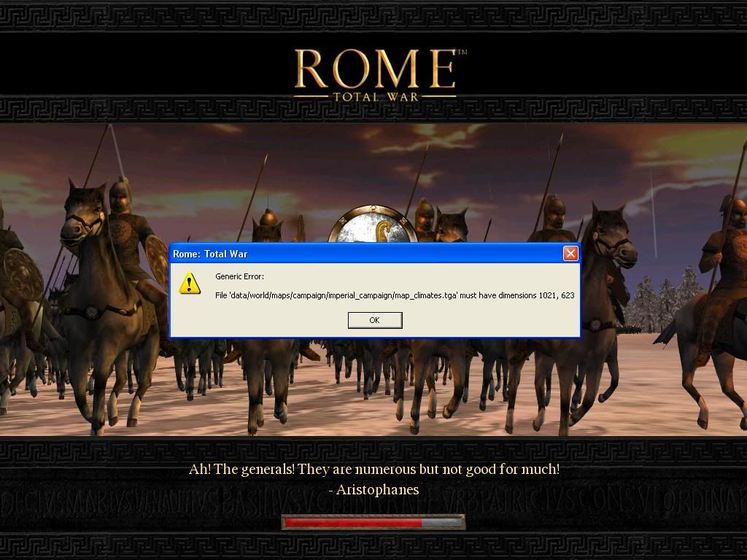Click the grey unfilled end of progress bar
Screen dimensions: 747x560
[x=442, y=523]
